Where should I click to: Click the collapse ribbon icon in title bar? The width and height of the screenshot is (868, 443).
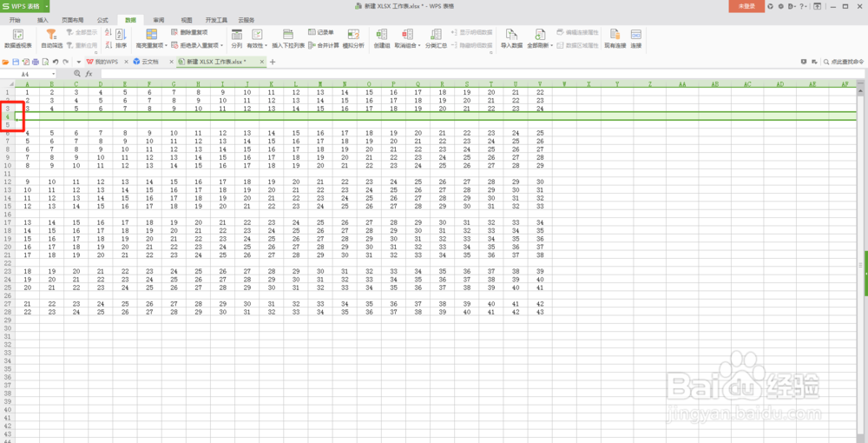pyautogui.click(x=817, y=6)
